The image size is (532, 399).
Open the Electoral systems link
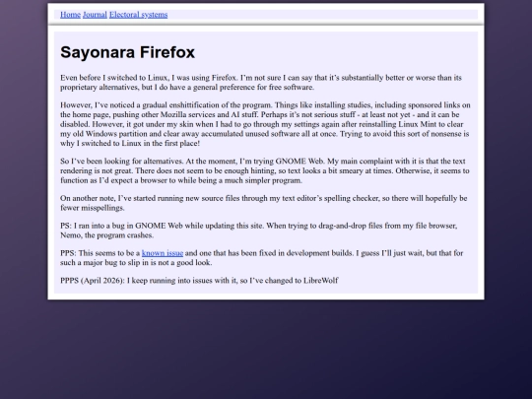point(139,15)
